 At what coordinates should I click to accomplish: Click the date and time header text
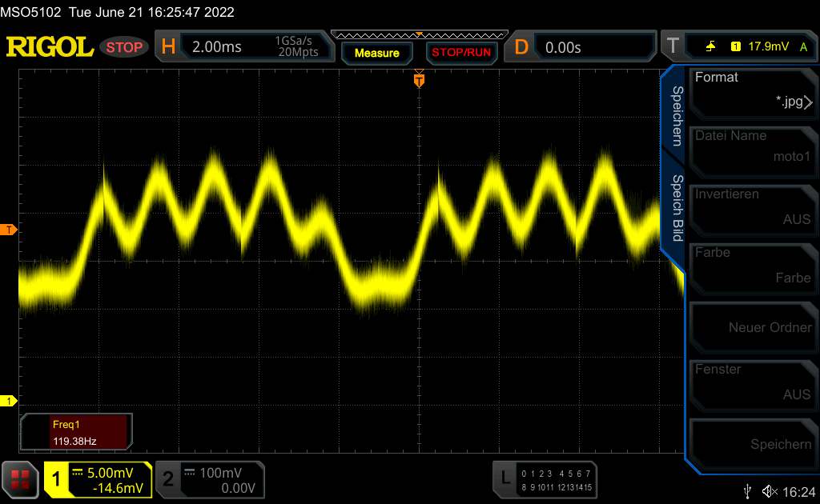click(151, 12)
